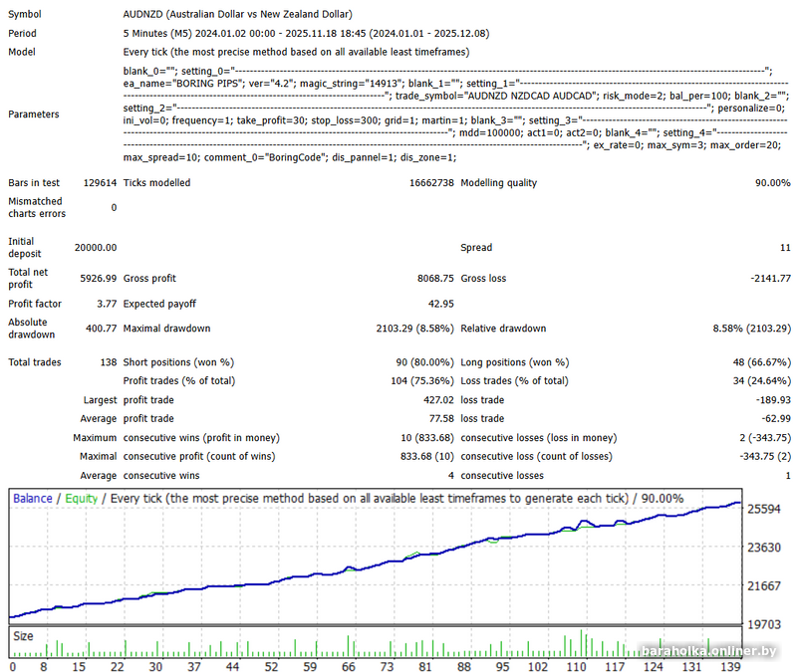Viewport: 797px width, 672px height.
Task: Click the 25594 label on chart axis
Action: (769, 509)
